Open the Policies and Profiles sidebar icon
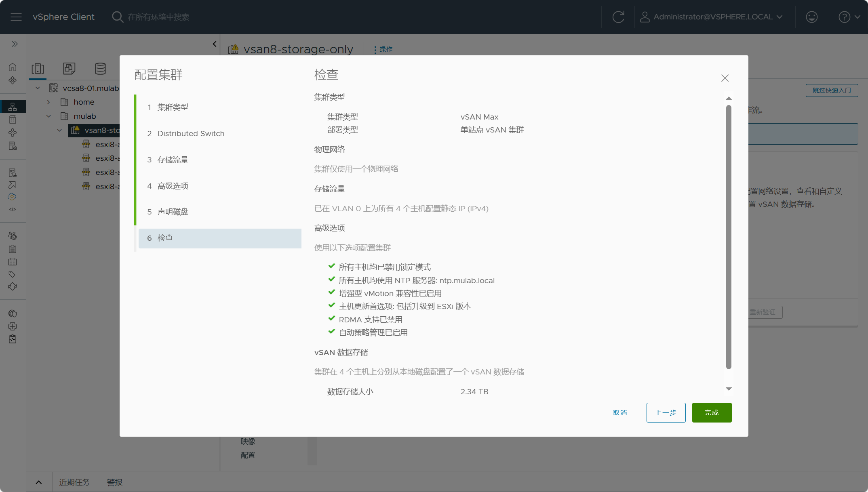 (x=13, y=172)
